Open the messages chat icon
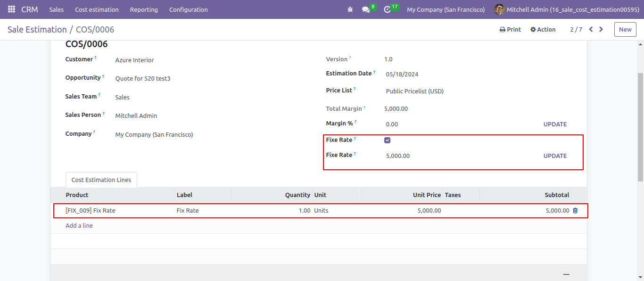Image resolution: width=644 pixels, height=281 pixels. [x=366, y=9]
